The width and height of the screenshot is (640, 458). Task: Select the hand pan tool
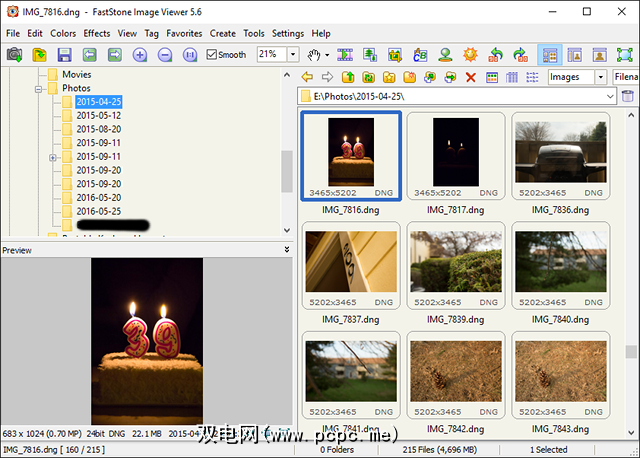point(314,54)
